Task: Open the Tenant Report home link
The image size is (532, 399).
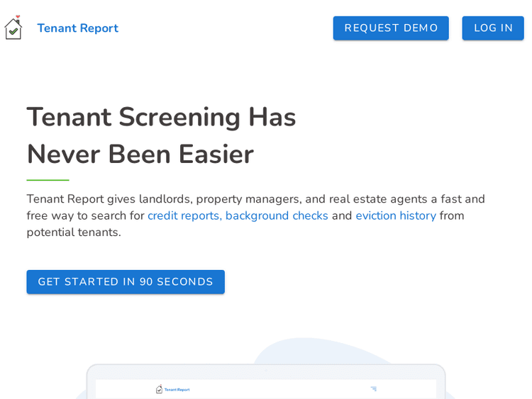Action: 78,28
